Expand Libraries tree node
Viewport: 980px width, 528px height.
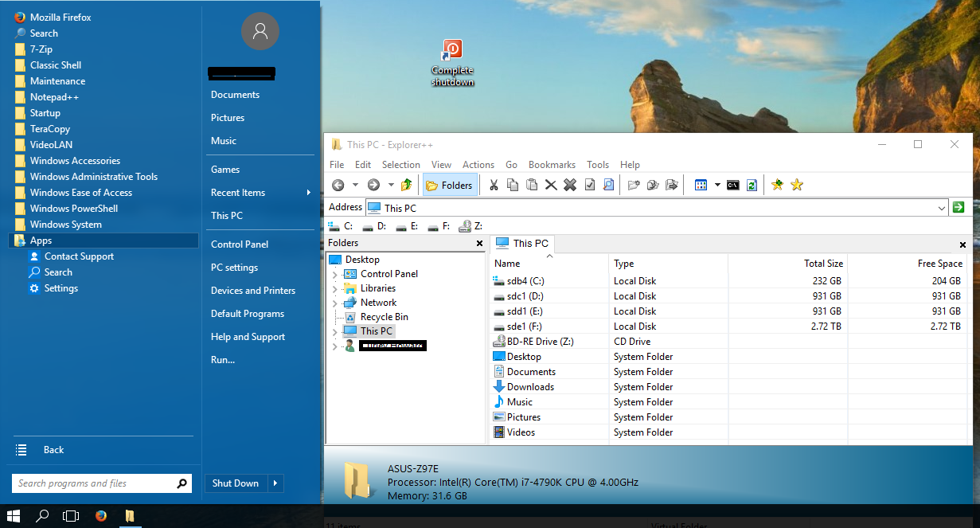pos(334,288)
